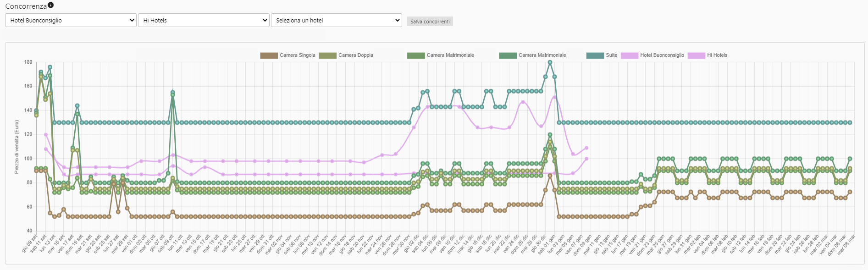Click the brown Camera Singola legend swatch

coord(269,55)
